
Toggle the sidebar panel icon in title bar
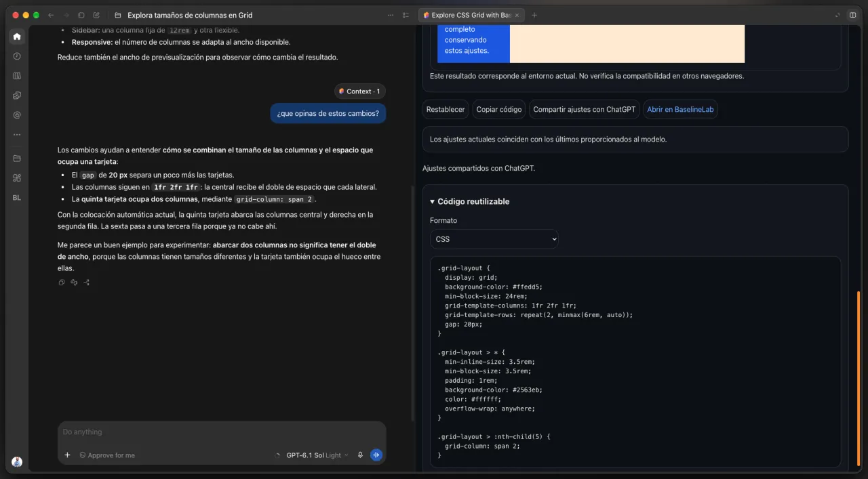coord(81,15)
